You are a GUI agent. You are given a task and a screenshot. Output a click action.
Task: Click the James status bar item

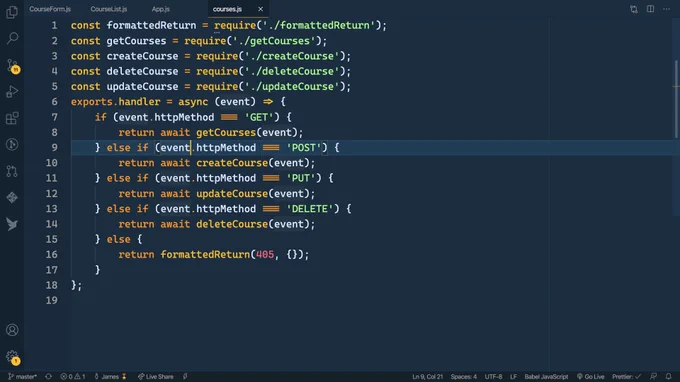110,376
